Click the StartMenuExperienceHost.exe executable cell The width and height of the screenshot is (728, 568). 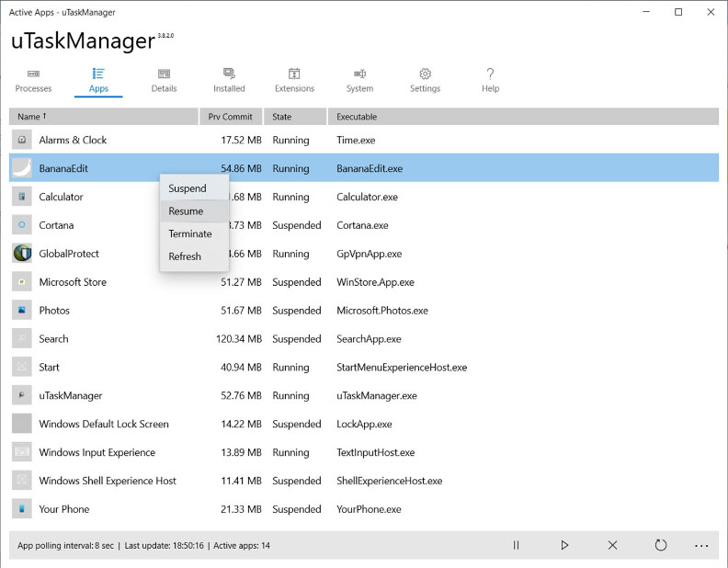[402, 368]
